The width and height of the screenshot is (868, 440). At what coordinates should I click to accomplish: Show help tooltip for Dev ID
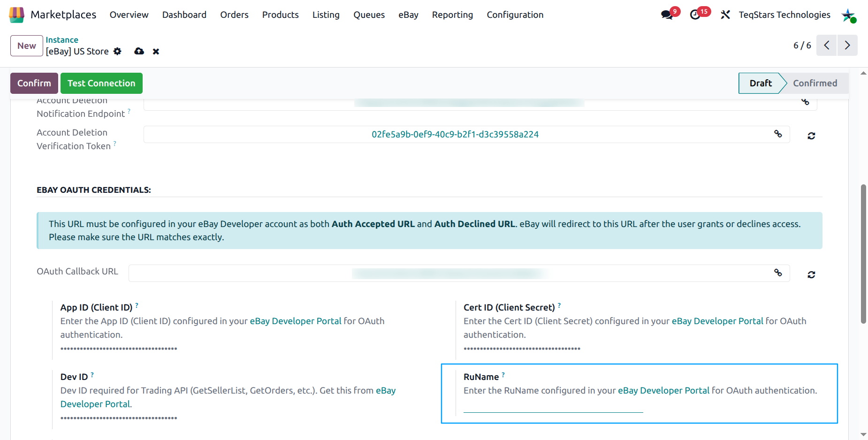coord(92,374)
